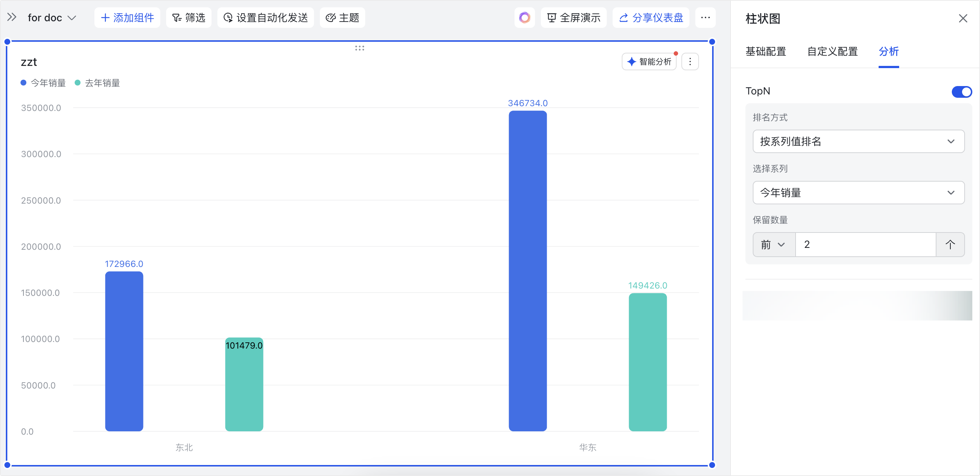Click the drag handle dots above chart
The width and height of the screenshot is (980, 476).
[x=359, y=48]
